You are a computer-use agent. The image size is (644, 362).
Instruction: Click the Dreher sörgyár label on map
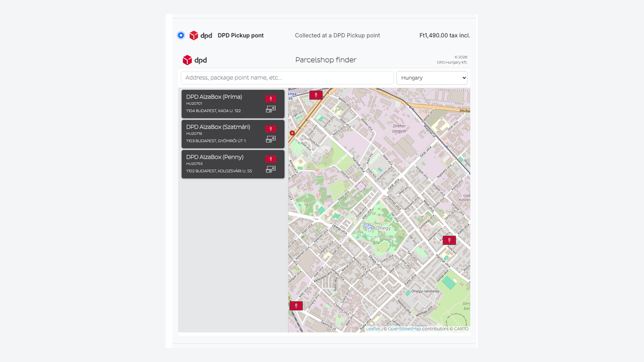(399, 129)
